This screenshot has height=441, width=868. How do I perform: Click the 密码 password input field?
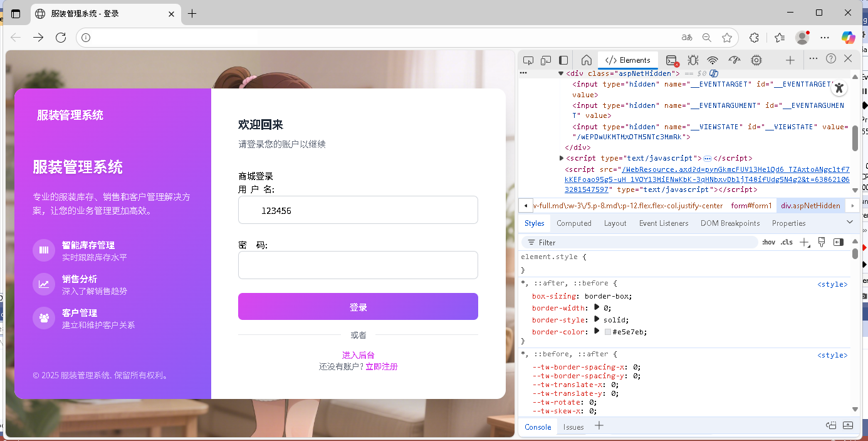pyautogui.click(x=358, y=265)
